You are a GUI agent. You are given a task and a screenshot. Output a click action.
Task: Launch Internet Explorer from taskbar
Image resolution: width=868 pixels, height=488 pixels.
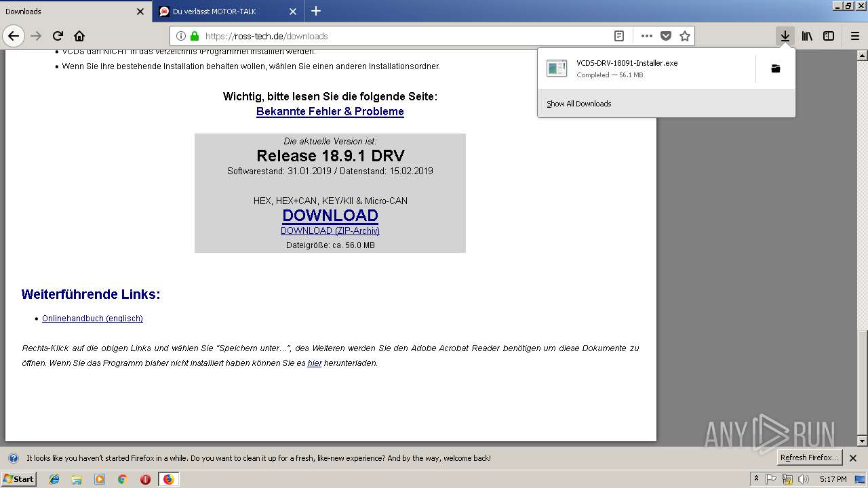(x=54, y=479)
